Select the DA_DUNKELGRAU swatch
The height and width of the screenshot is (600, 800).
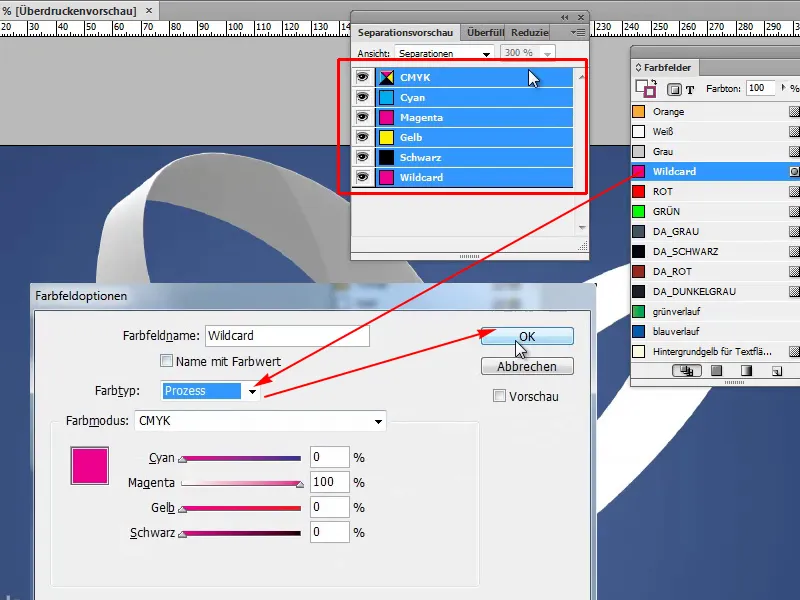pos(715,291)
